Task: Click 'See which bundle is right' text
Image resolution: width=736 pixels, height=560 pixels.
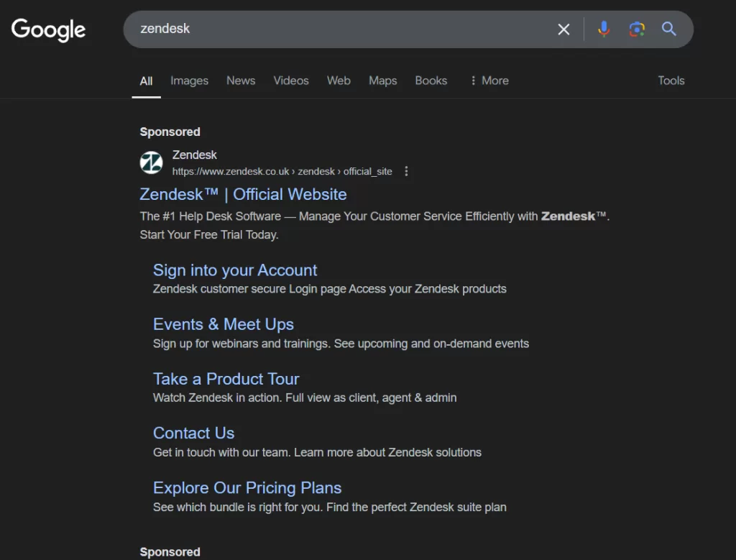Action: point(329,508)
